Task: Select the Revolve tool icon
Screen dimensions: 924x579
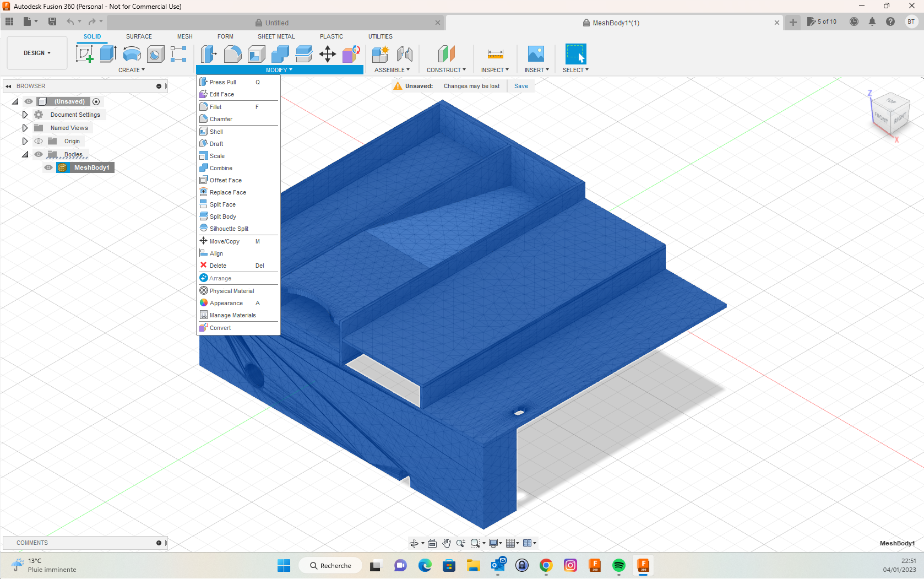Action: coord(132,54)
